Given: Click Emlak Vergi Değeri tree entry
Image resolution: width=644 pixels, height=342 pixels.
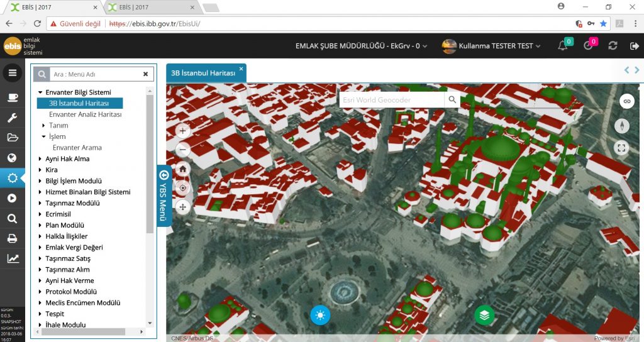Looking at the screenshot, I should [74, 248].
